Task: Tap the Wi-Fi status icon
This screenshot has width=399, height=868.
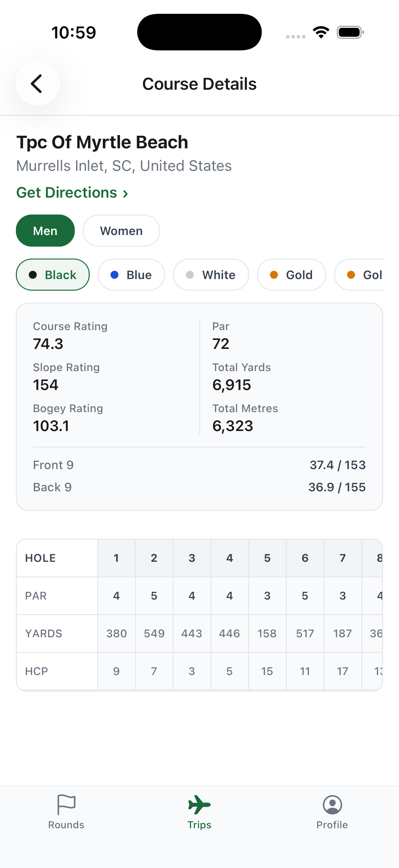Action: tap(321, 32)
